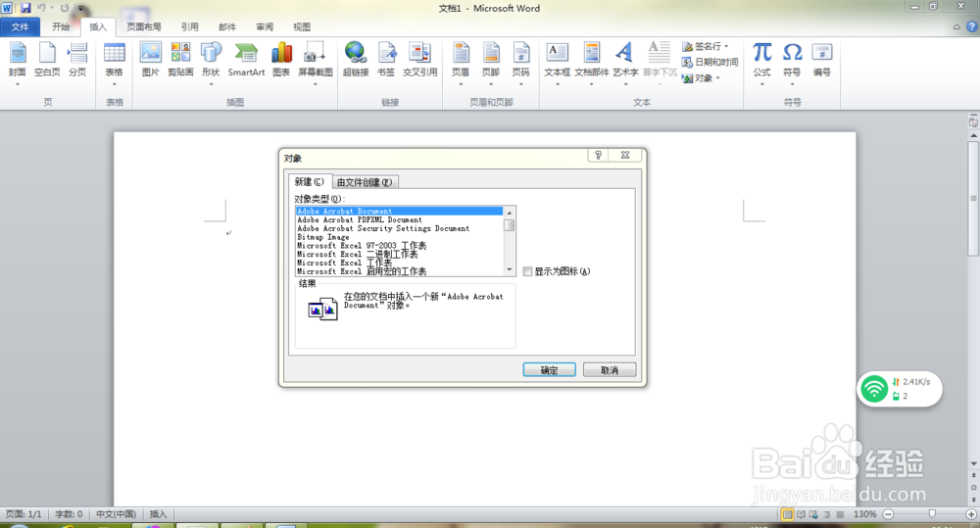Open the 文件 (File) tab
The image size is (980, 528).
[20, 26]
